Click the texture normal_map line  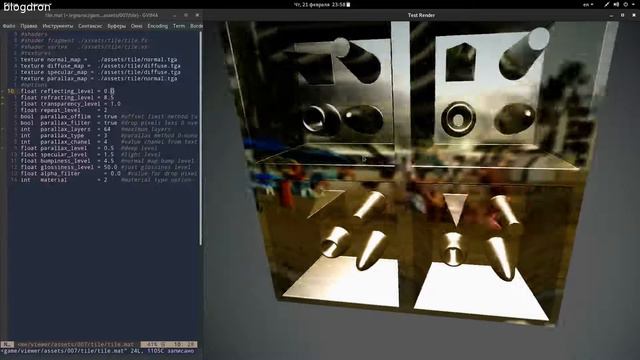pos(99,60)
